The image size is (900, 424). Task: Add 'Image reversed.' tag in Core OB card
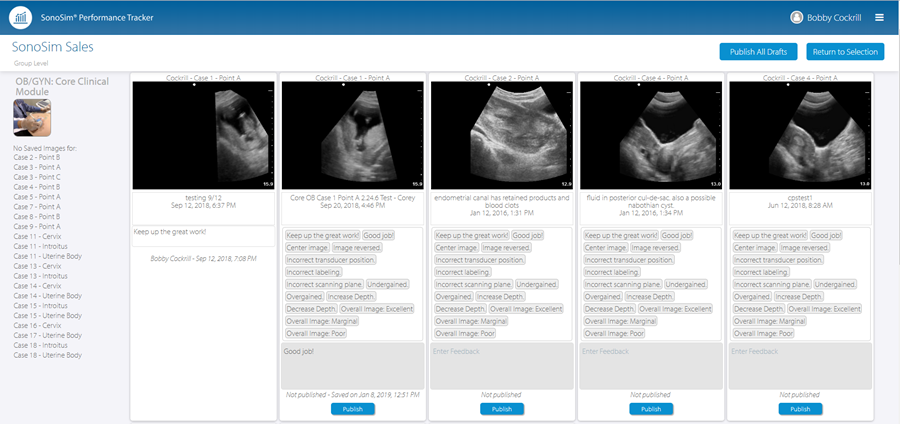[x=357, y=248]
